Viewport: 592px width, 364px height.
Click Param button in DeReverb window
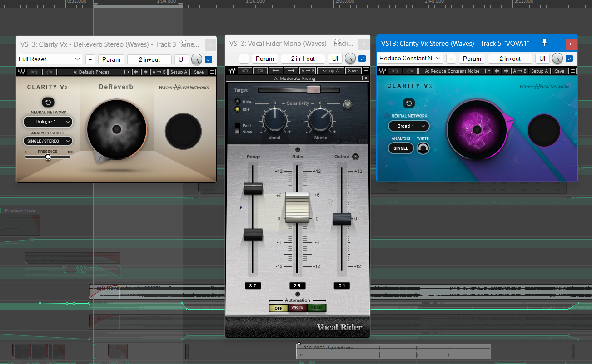point(111,59)
